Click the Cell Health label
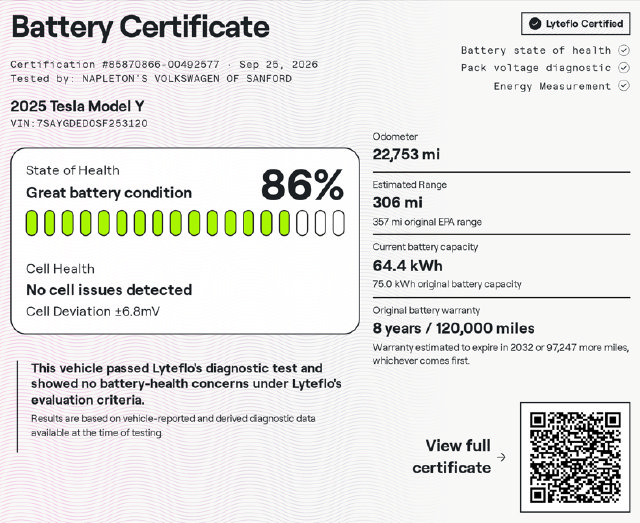Viewport: 640px width, 523px height. tap(60, 269)
